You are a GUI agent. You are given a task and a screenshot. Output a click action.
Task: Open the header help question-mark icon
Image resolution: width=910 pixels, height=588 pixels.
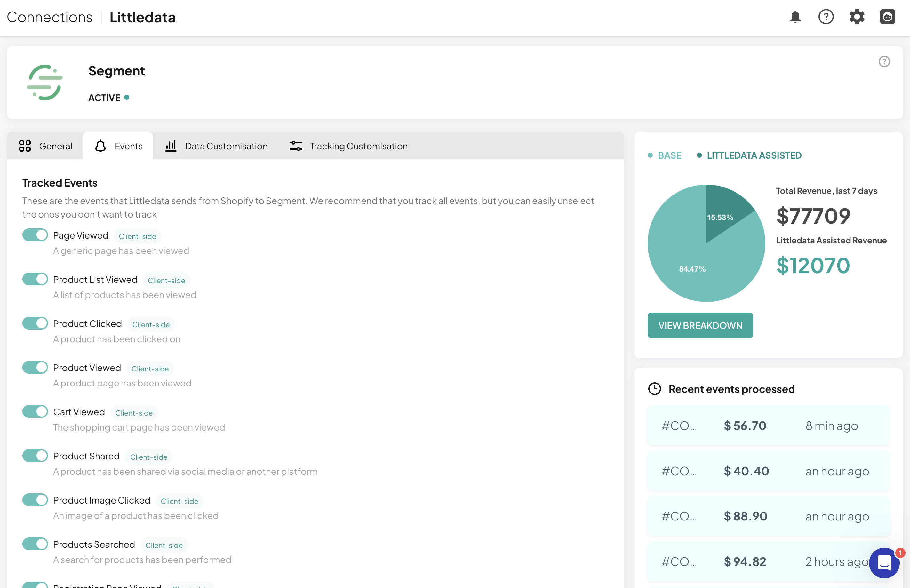click(x=826, y=17)
